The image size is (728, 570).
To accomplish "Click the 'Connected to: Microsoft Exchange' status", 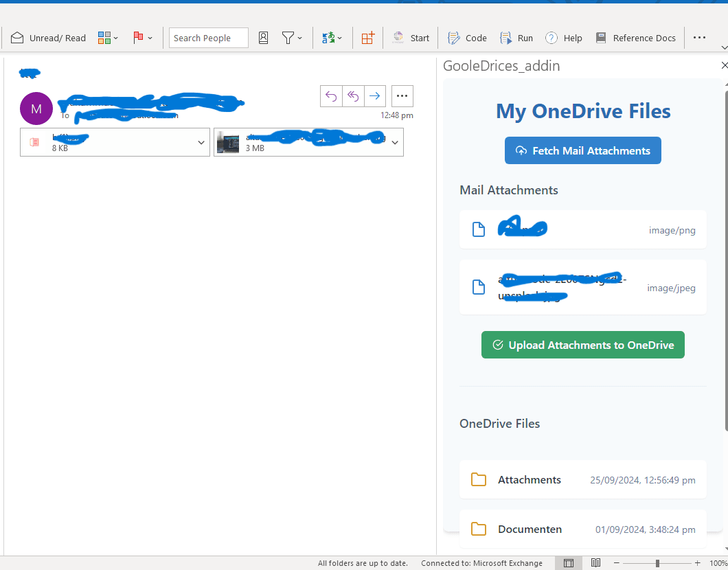I will point(481,563).
